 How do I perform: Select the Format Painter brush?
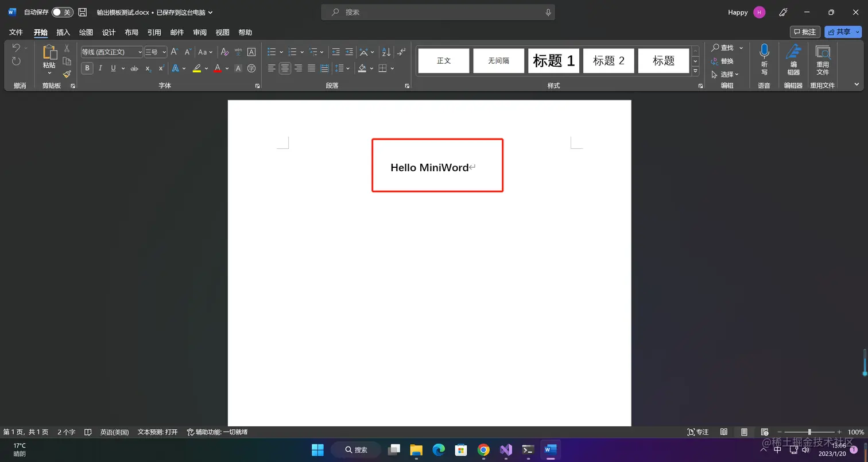[x=67, y=74]
